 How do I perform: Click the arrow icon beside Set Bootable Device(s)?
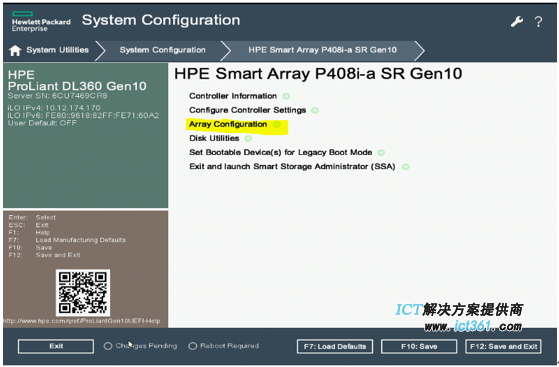coord(381,153)
